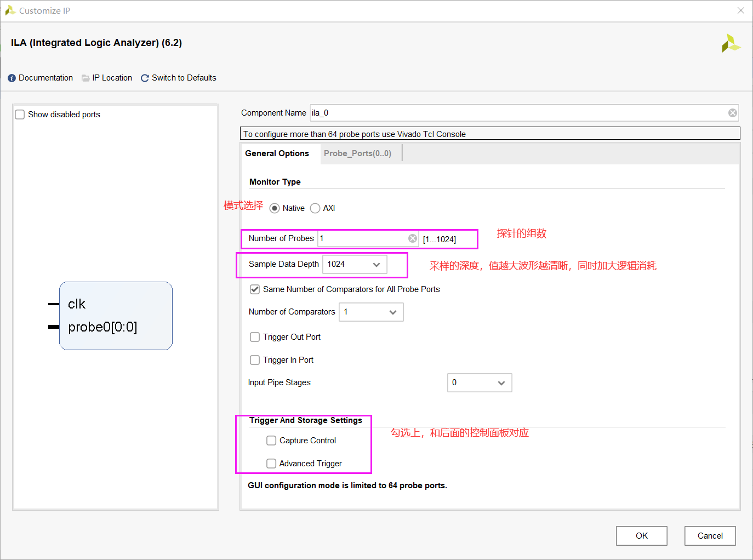Click the IP Location folder icon
Image resolution: width=753 pixels, height=560 pixels.
(x=85, y=78)
